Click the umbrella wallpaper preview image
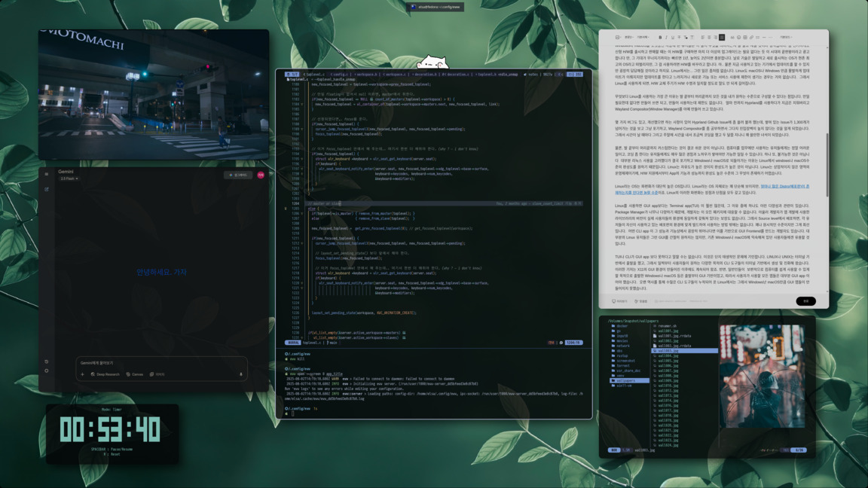The width and height of the screenshot is (868, 488). [x=762, y=377]
